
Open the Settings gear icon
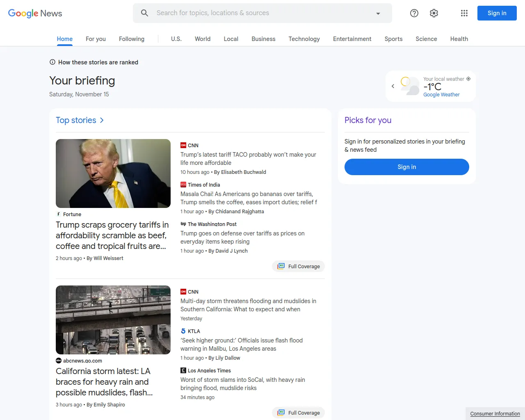point(434,13)
